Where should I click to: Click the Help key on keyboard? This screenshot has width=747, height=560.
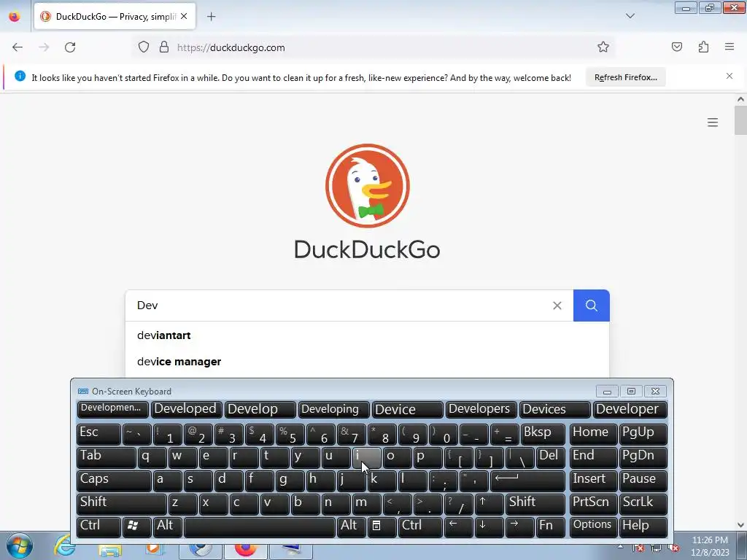(x=643, y=526)
